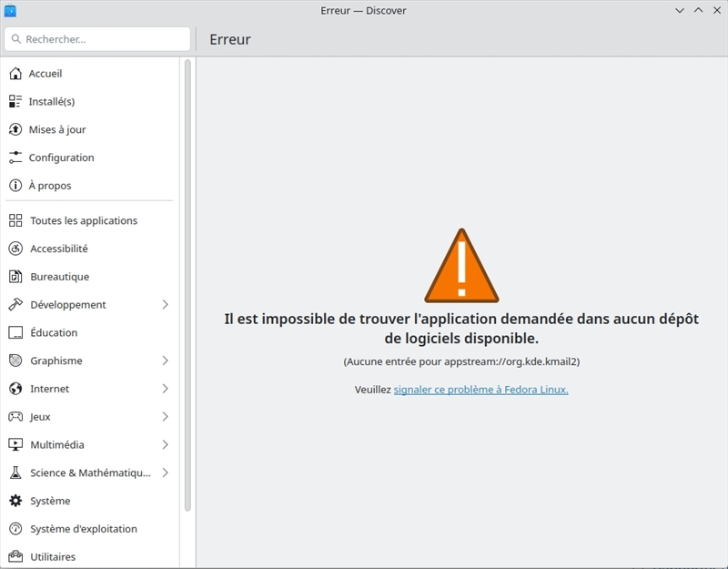
Task: Click the Rechercher search field
Action: click(x=97, y=39)
